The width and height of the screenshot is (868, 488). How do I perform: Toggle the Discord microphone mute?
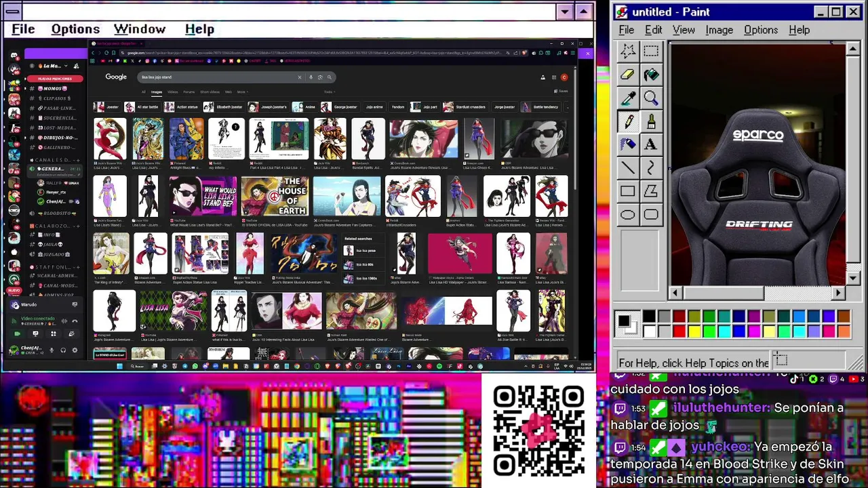pos(52,350)
